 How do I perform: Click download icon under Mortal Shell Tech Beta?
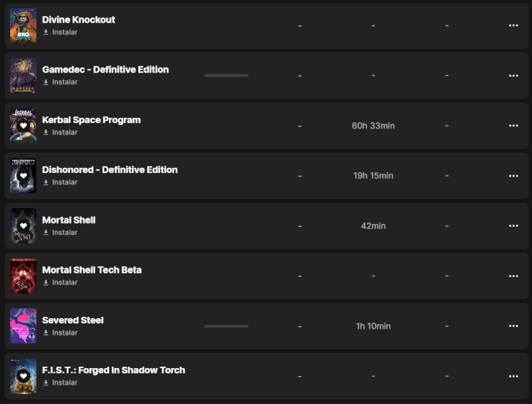[x=46, y=282]
